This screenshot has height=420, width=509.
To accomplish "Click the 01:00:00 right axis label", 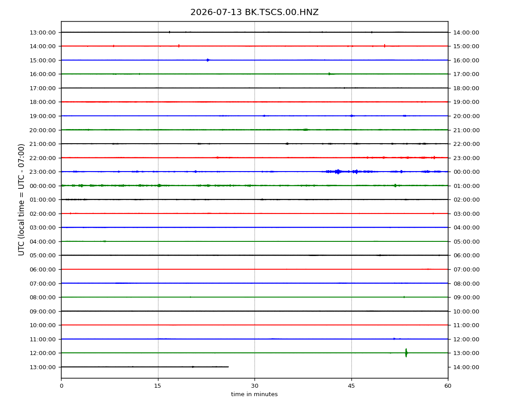I will [466, 186].
